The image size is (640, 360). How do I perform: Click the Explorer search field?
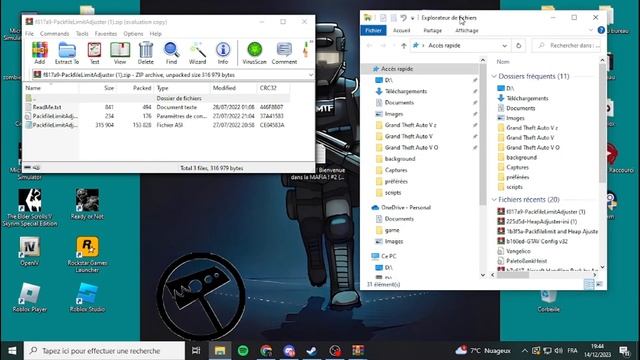568,46
